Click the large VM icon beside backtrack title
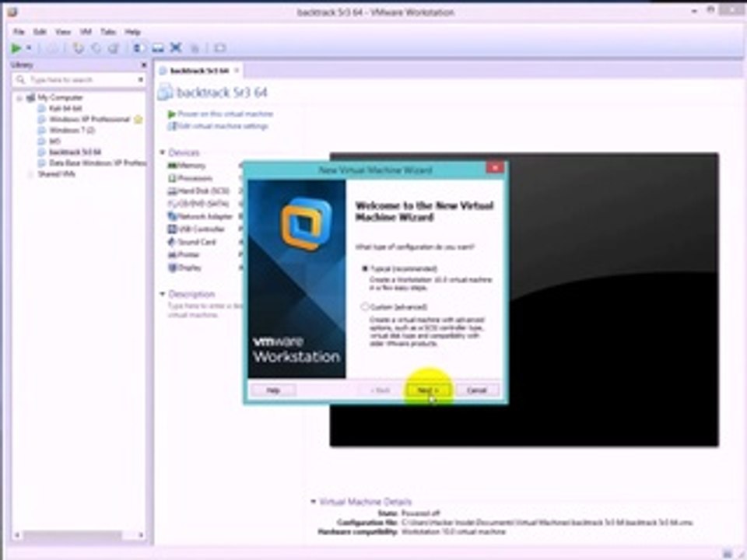The image size is (747, 560). [x=165, y=93]
